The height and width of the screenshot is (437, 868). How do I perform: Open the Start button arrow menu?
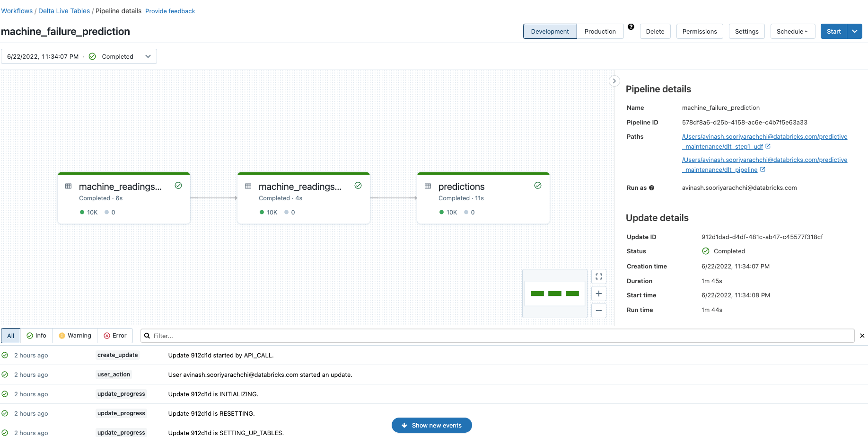(854, 31)
